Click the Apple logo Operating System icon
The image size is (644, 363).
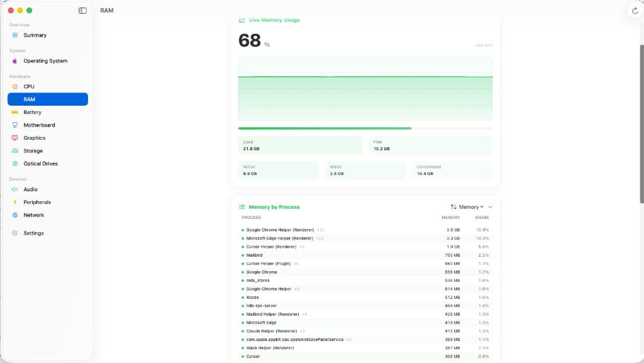click(x=15, y=61)
